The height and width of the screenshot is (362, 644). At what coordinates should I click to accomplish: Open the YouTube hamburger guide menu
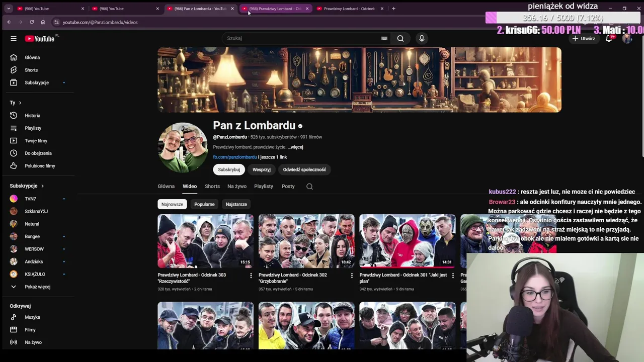click(x=14, y=39)
